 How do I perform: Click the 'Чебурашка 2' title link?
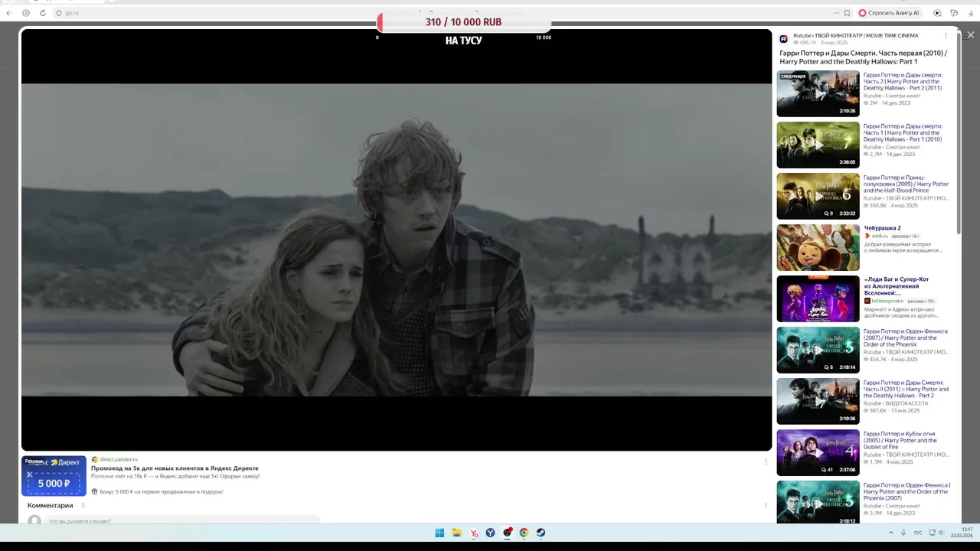882,228
